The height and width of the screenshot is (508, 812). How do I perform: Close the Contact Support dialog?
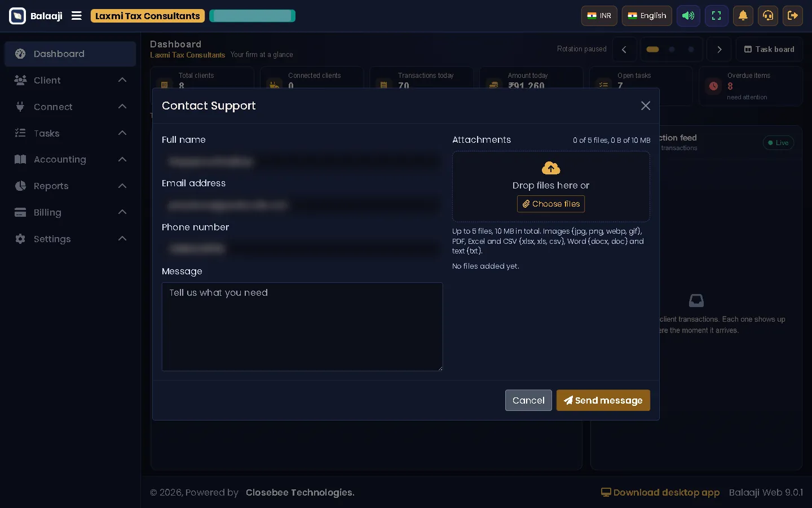(x=646, y=106)
